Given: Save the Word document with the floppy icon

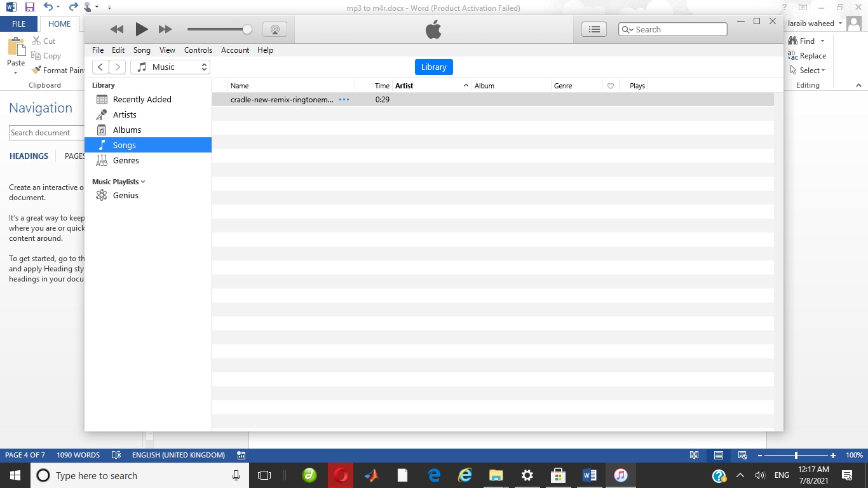Looking at the screenshot, I should pyautogui.click(x=29, y=8).
